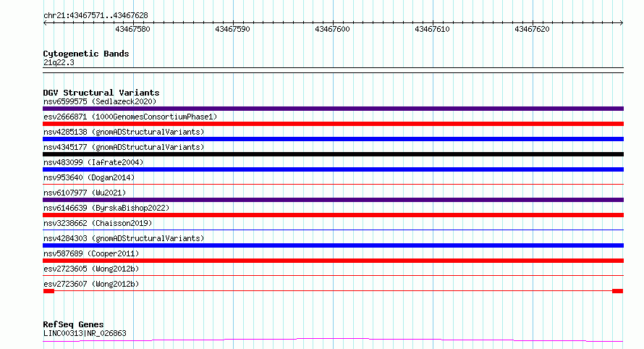Image resolution: width=644 pixels, height=349 pixels.
Task: Open variant esv2723607 (Wong2012b) label
Action: [x=91, y=284]
